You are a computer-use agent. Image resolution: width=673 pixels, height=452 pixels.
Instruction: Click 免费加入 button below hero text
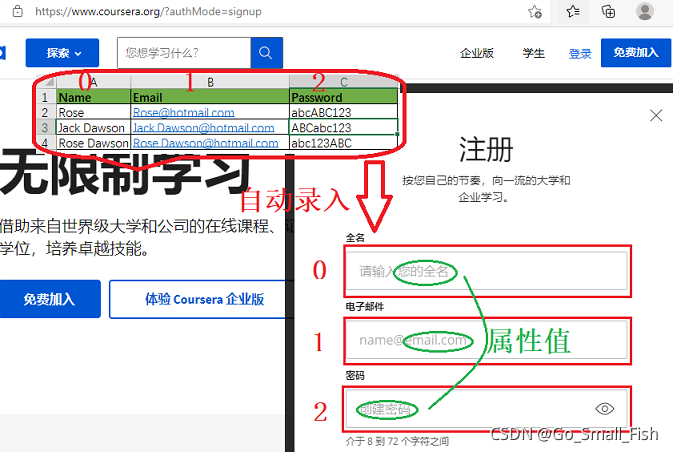tap(49, 299)
